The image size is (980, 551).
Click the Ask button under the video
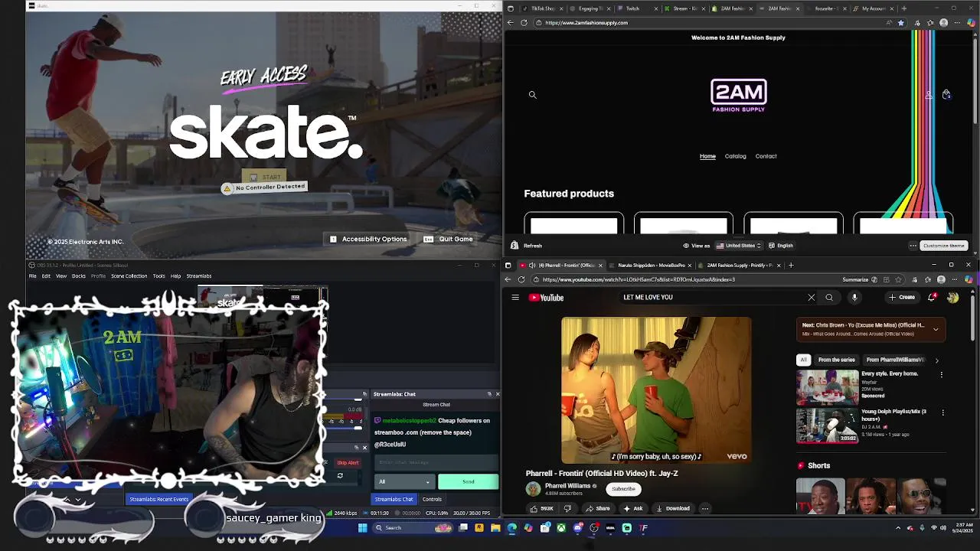point(633,508)
